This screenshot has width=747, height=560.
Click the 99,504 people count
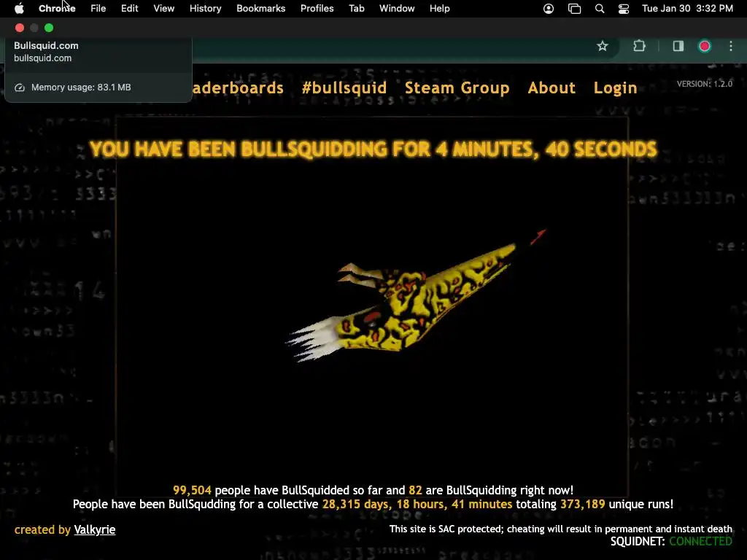[x=192, y=490]
